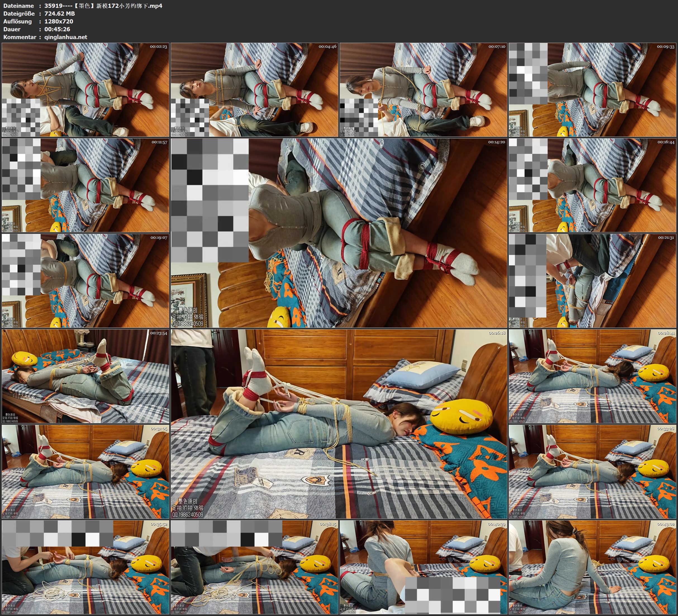
Task: Select the thumbnail stamped 00:11:57
Action: click(x=85, y=185)
